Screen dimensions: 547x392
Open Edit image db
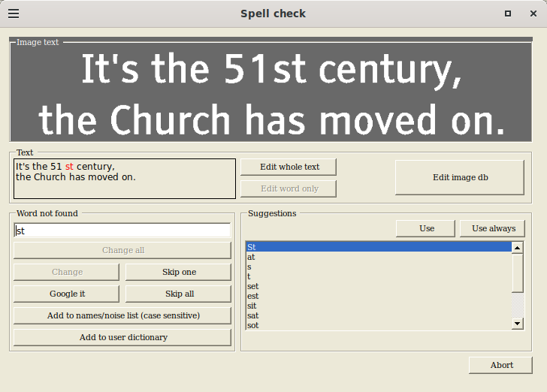tap(460, 177)
